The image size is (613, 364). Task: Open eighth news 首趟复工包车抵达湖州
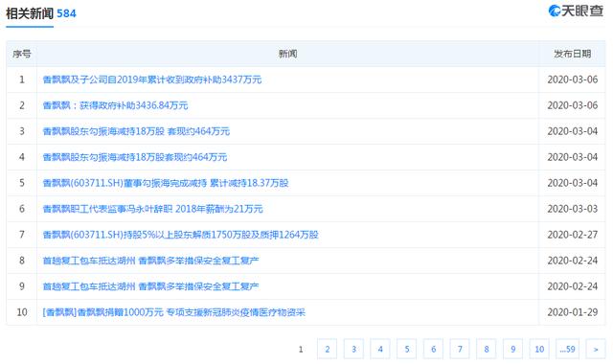tap(150, 261)
